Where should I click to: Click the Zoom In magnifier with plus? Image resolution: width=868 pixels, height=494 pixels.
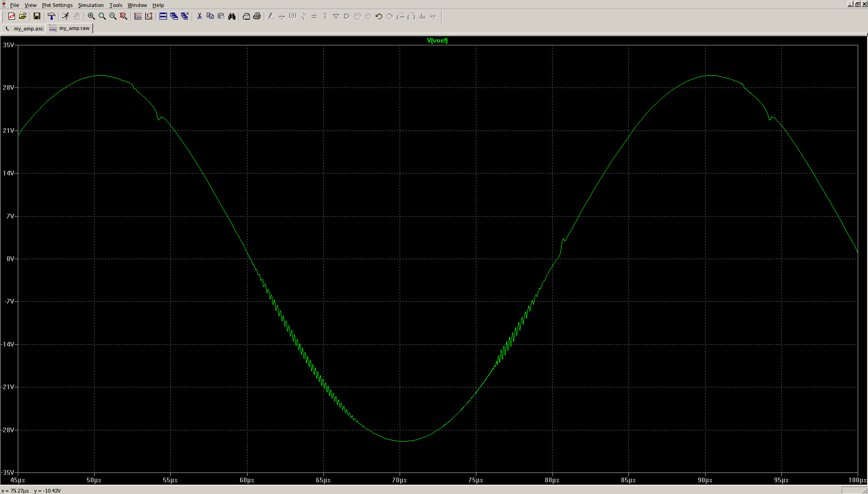point(91,16)
